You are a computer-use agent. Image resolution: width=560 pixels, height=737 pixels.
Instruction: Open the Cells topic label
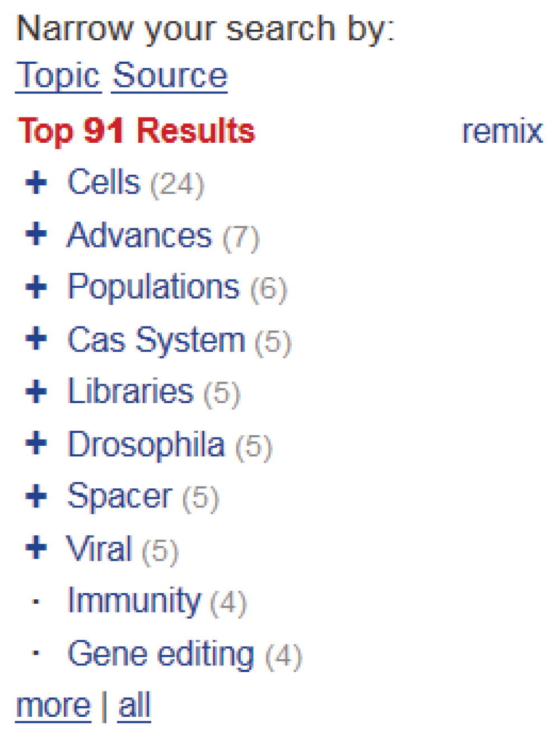coord(104,182)
